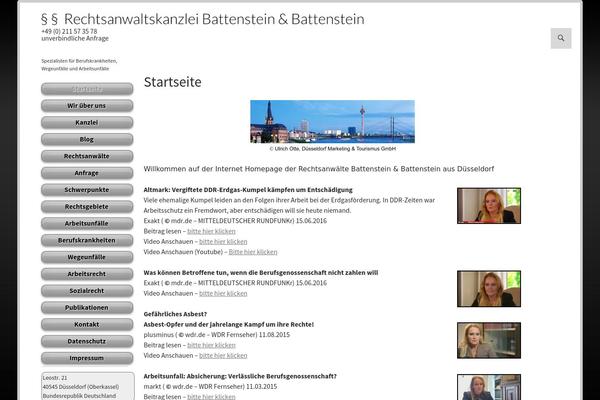This screenshot has height=400, width=600.
Task: Click the Rechtsanwaltskanzlei Battenstein & Battenstein site title
Action: (203, 19)
